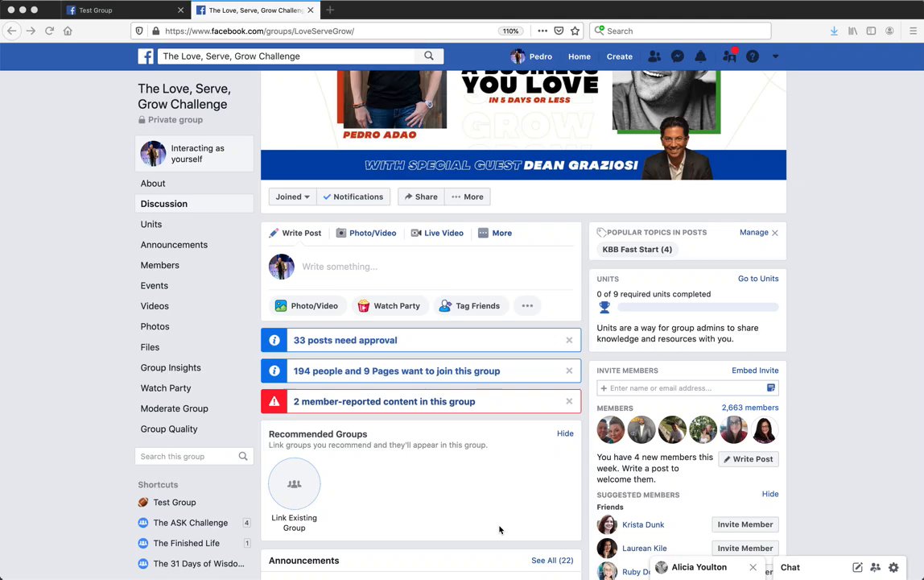924x580 pixels.
Task: Open the Quick Help question mark icon
Action: click(753, 56)
